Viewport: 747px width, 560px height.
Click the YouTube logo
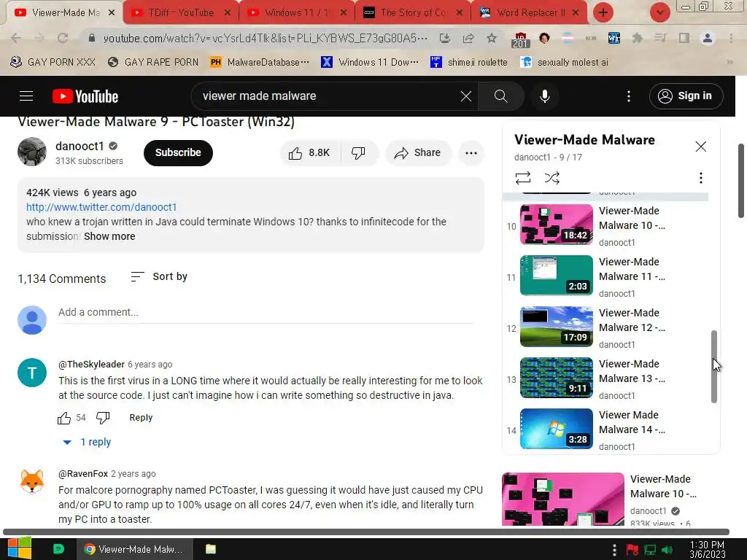coord(85,96)
